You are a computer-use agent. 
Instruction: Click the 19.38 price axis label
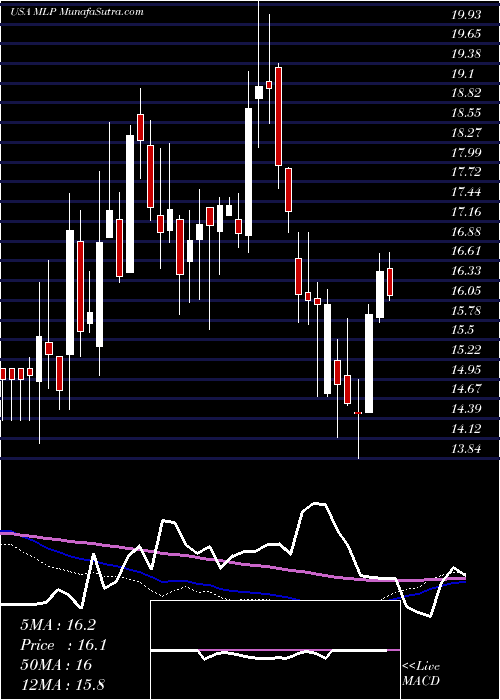coord(466,54)
